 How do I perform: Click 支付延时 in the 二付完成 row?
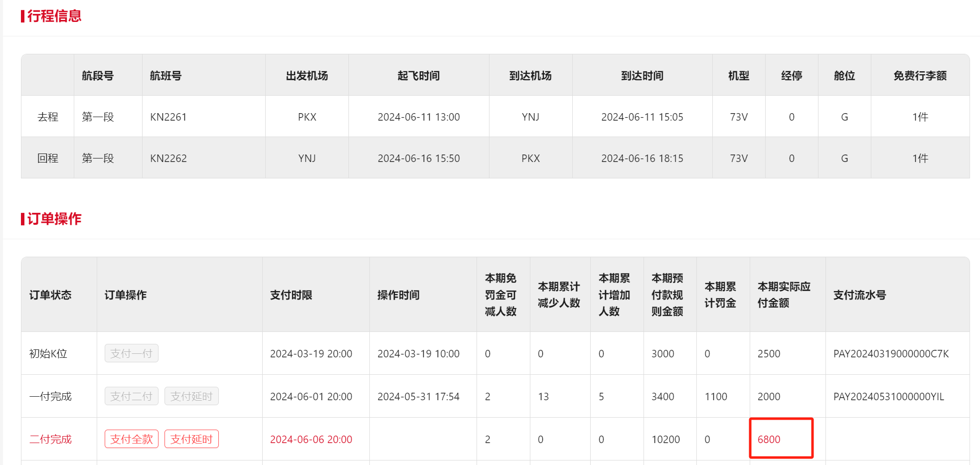point(191,439)
